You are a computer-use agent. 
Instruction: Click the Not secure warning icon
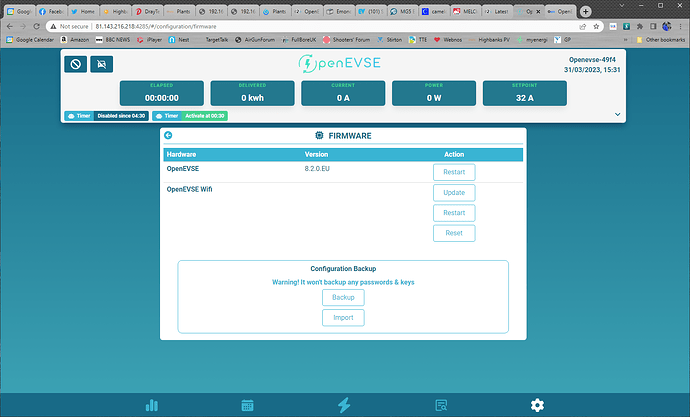pyautogui.click(x=53, y=26)
